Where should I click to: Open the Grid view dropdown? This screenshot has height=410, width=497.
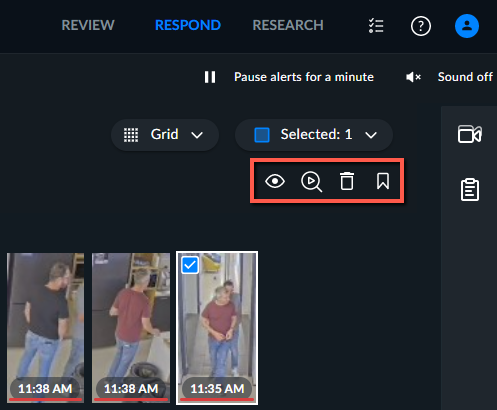(x=165, y=135)
